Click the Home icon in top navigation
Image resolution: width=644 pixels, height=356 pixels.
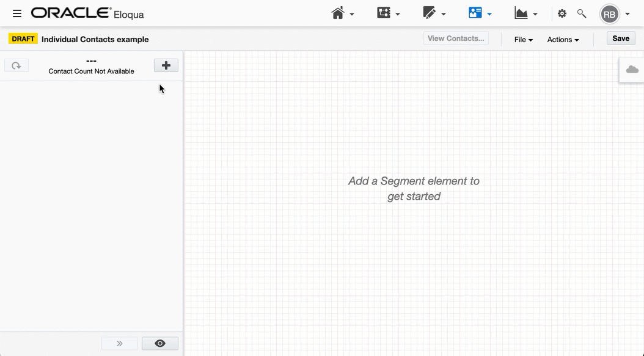(x=338, y=13)
